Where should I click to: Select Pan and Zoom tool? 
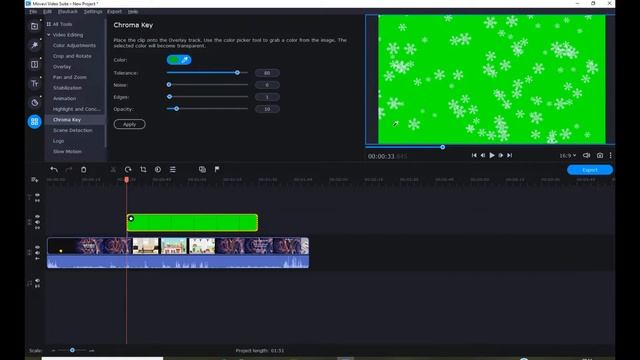[70, 77]
